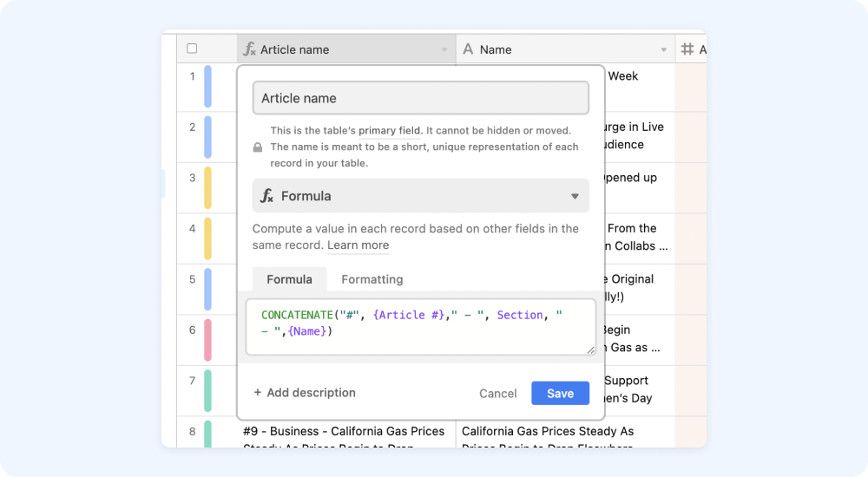Cancel the field editing dialog
Viewport: 868px width, 477px height.
click(497, 394)
